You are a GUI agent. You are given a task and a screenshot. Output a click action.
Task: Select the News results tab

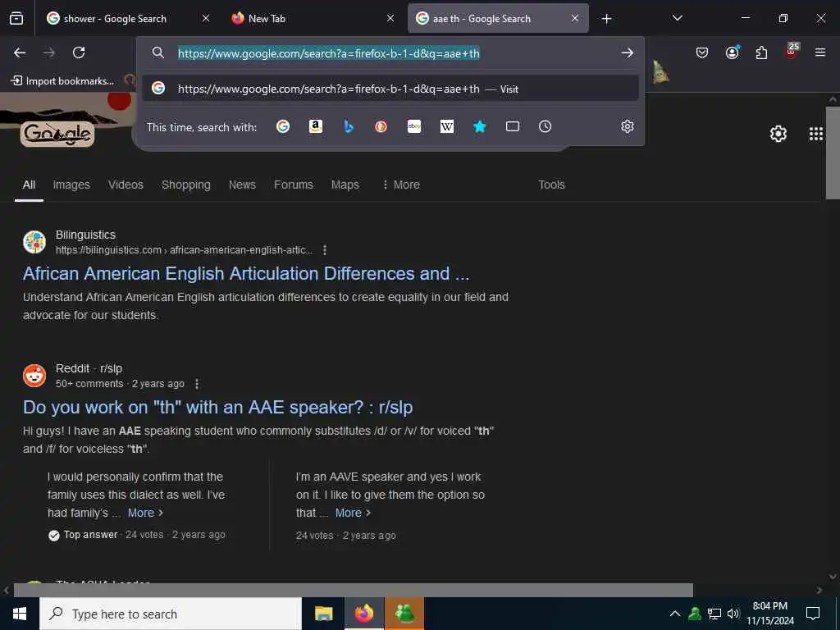[x=242, y=185]
